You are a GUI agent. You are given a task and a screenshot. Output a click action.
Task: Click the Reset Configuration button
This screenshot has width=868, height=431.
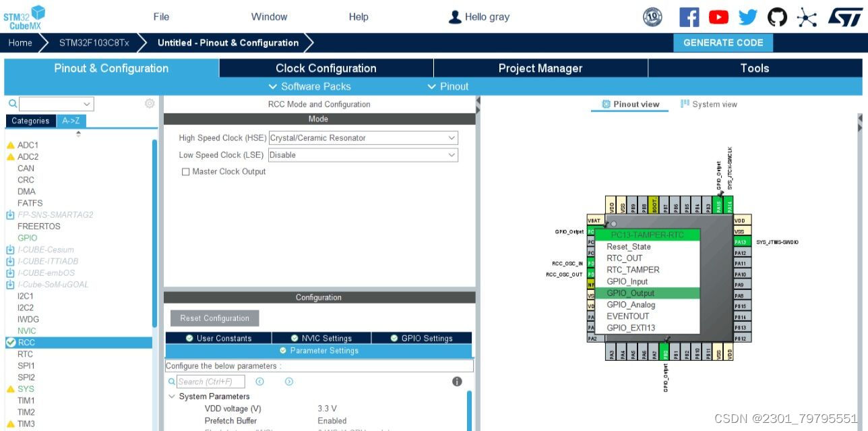[x=214, y=318]
